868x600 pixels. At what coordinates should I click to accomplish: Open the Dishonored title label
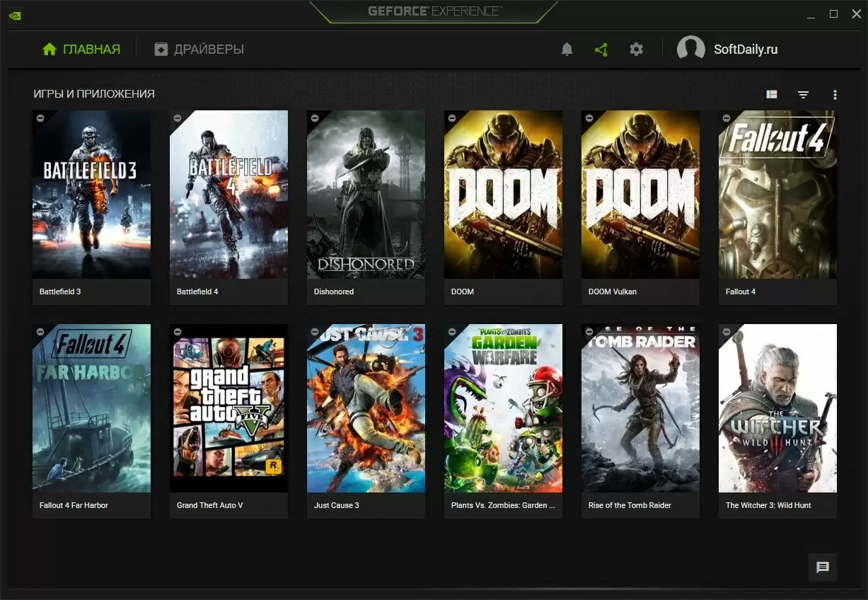click(334, 292)
